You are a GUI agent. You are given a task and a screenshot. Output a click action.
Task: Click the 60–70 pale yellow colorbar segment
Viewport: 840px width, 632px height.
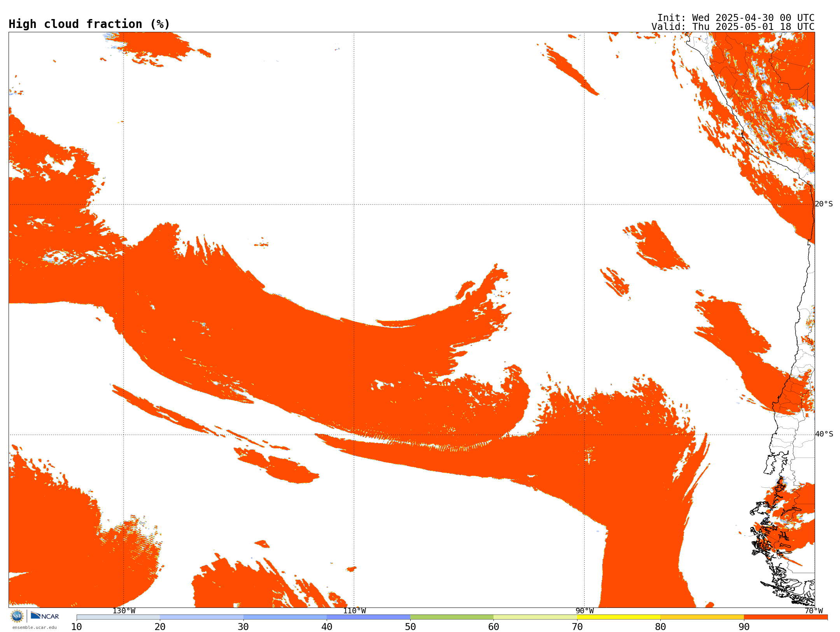535,617
